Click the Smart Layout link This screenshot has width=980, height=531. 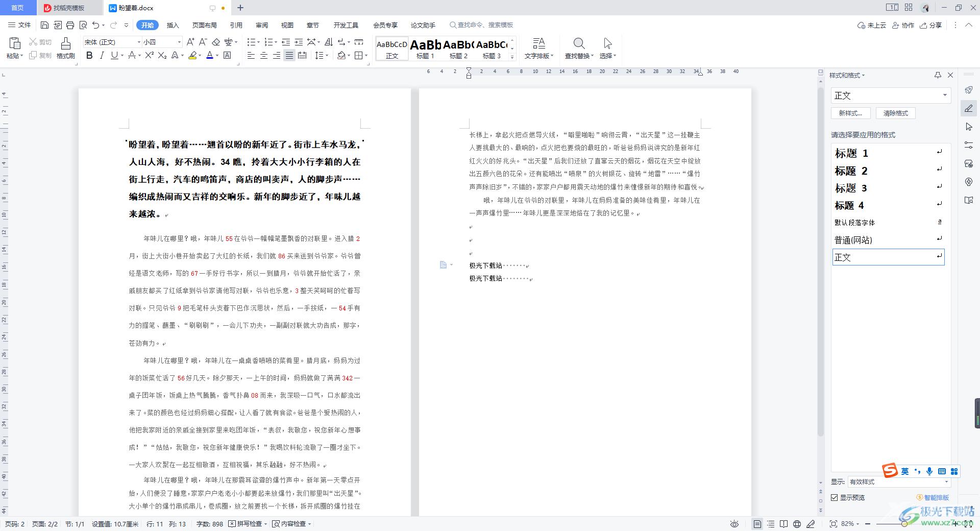pos(933,497)
